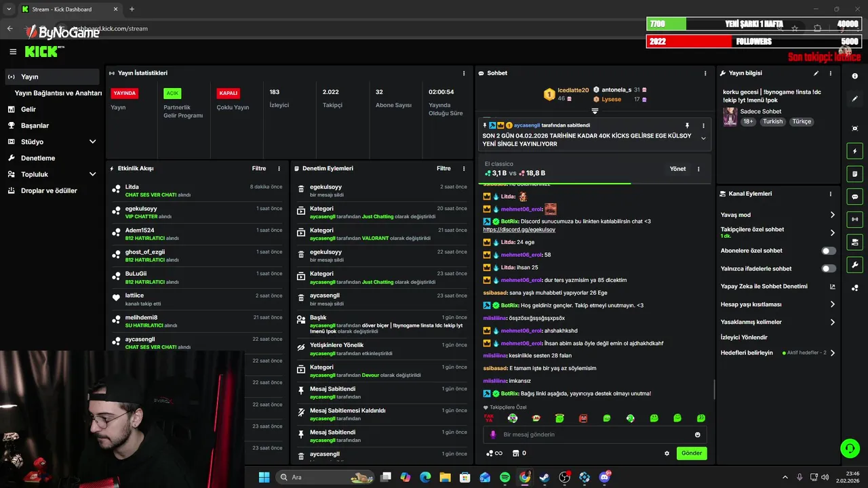This screenshot has height=488, width=868.
Task: Open the Denetim Eylemleri three-dot menu
Action: pyautogui.click(x=464, y=168)
